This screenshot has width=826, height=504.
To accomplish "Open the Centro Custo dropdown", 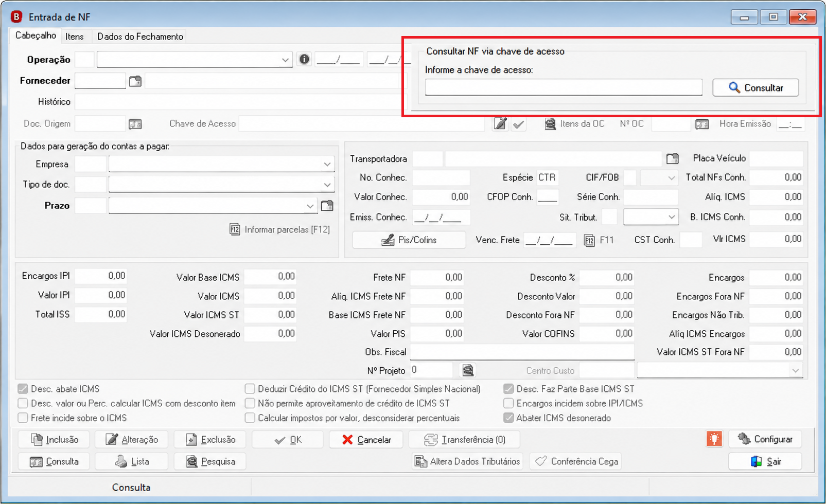I will coord(796,370).
